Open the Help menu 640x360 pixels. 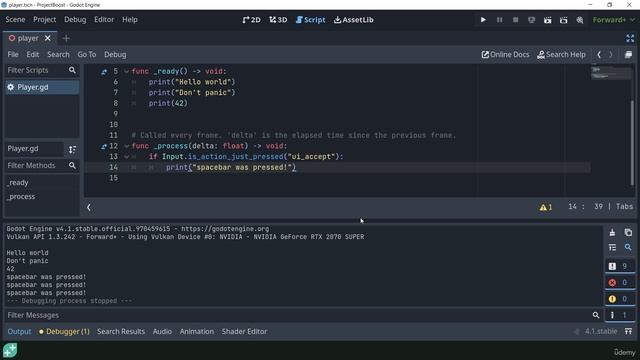pos(130,20)
